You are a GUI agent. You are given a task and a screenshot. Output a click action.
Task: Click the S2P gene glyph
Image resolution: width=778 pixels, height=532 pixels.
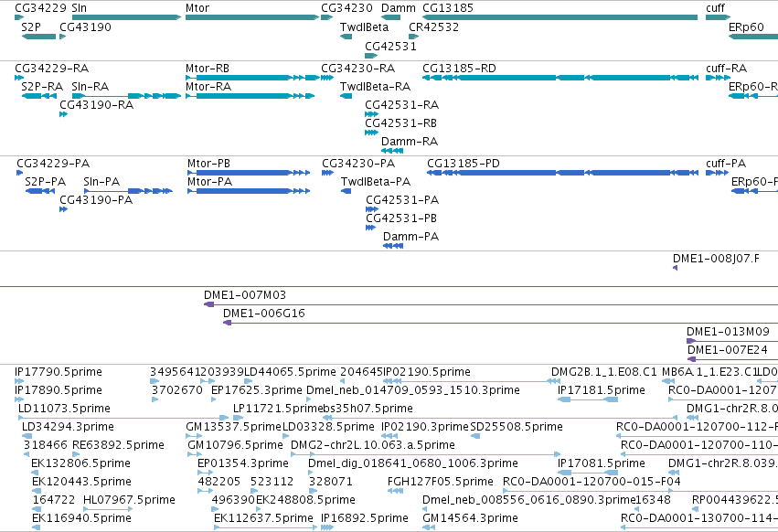(x=38, y=37)
